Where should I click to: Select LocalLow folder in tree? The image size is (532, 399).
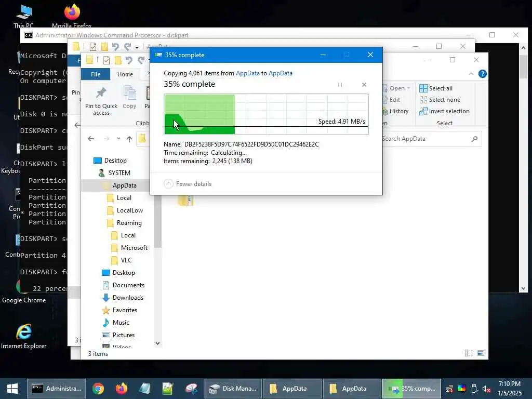tap(125, 210)
